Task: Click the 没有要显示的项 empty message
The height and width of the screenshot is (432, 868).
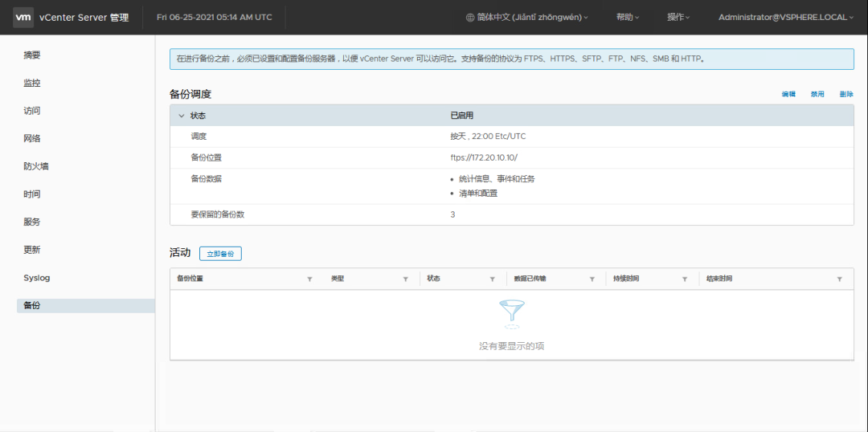Action: coord(511,347)
